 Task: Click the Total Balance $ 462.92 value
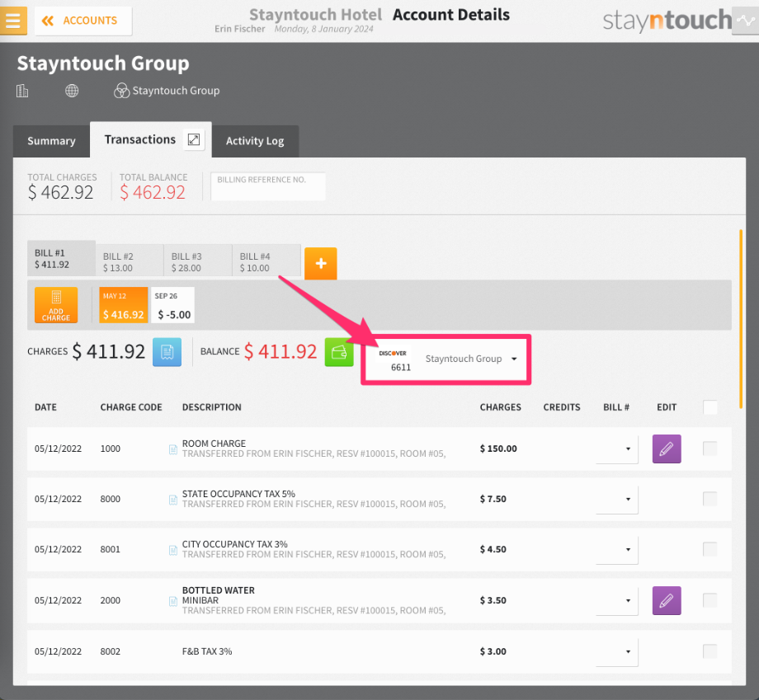coord(153,193)
